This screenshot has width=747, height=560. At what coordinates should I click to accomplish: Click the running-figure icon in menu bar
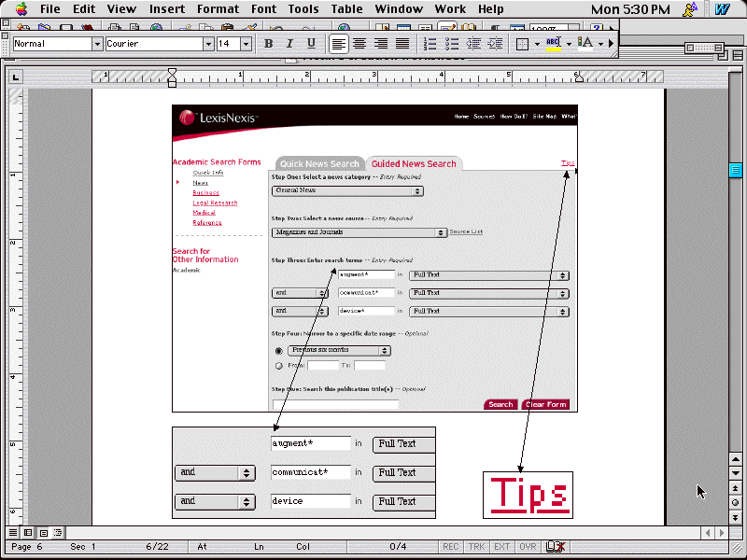[x=690, y=9]
